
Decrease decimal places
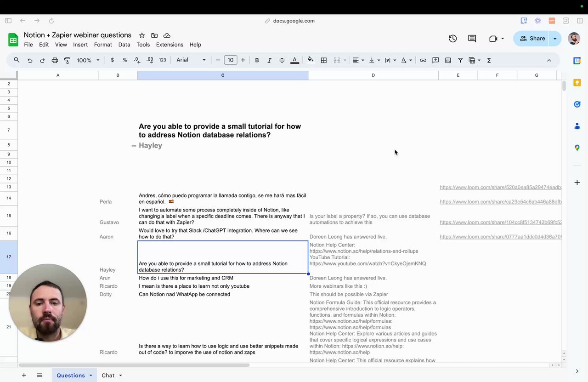(x=137, y=60)
